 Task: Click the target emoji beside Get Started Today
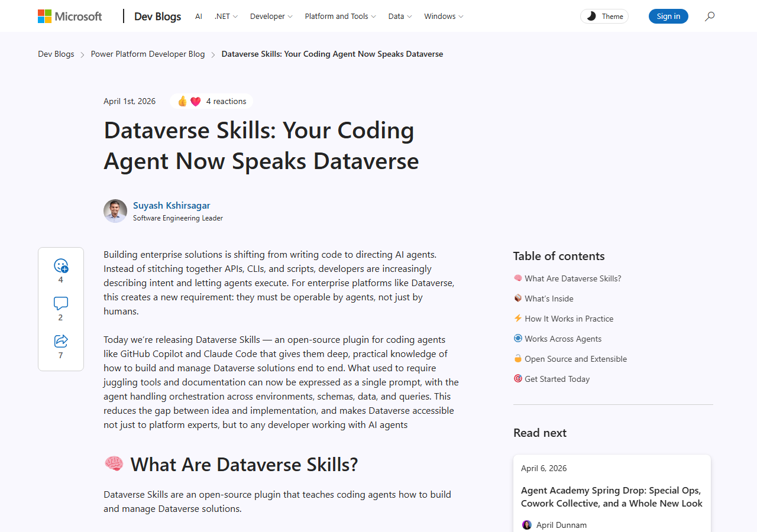point(518,378)
